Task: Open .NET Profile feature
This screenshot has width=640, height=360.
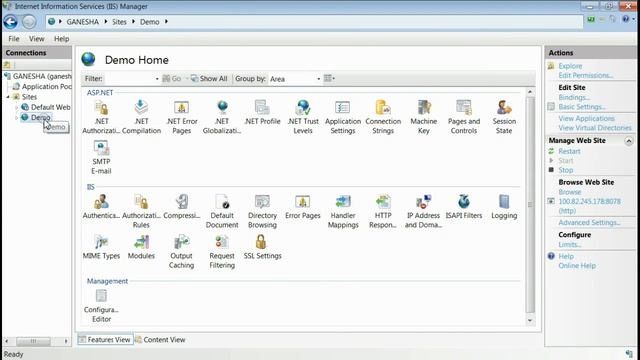Action: tap(262, 113)
